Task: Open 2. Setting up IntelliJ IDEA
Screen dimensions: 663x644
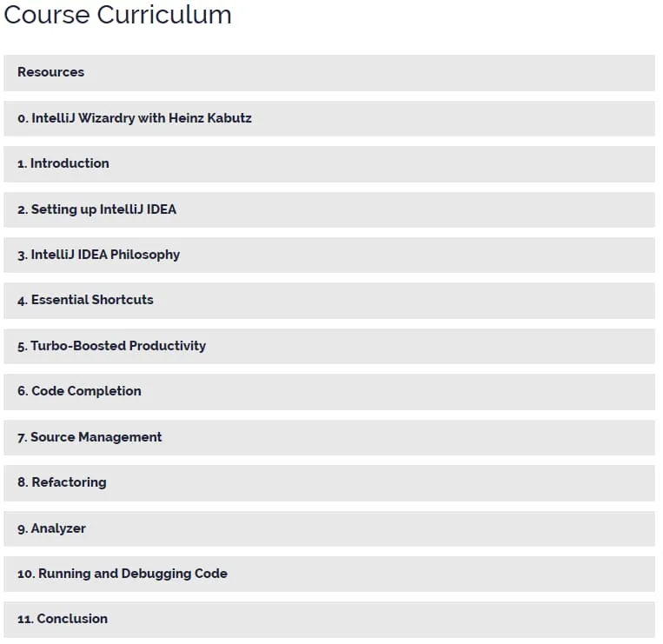Action: [x=329, y=209]
